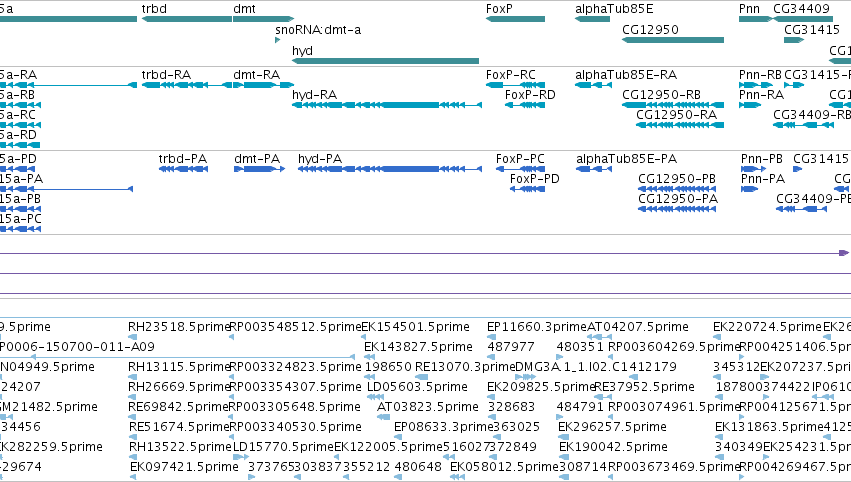The height and width of the screenshot is (482, 851).
Task: Click EST LD15770.5prime
Action: coord(283,447)
